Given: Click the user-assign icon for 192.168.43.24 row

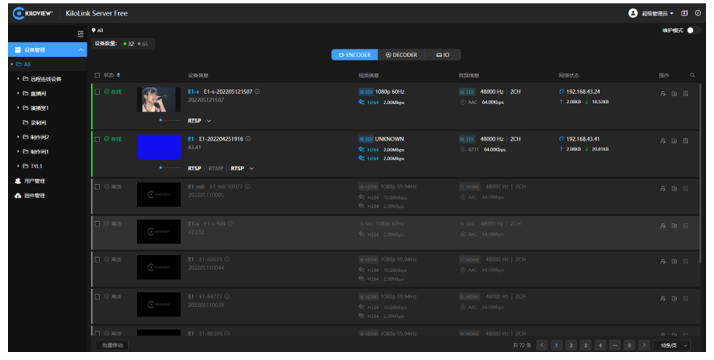Looking at the screenshot, I should coord(663,93).
